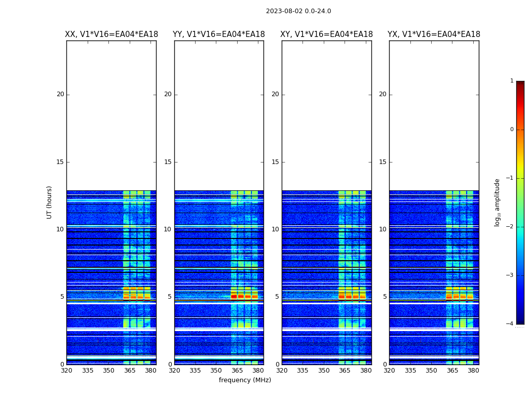Click the 'frequency (MHz)' axis label

click(x=245, y=380)
